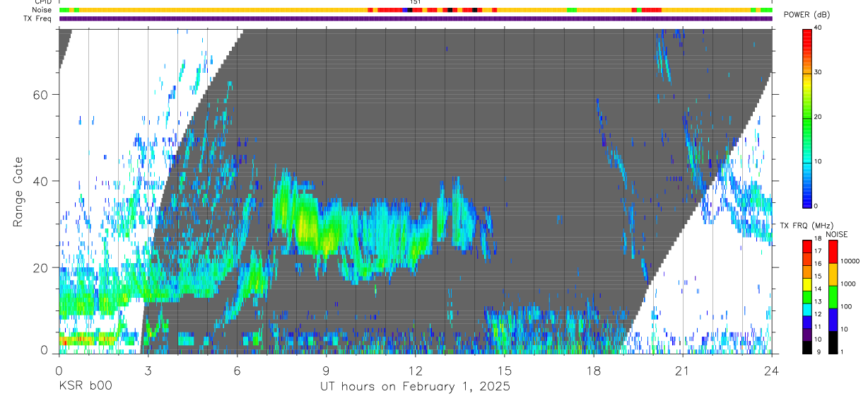Image resolution: width=868 pixels, height=401 pixels.
Task: Click the 3 hour tick label on time axis
Action: pyautogui.click(x=148, y=370)
